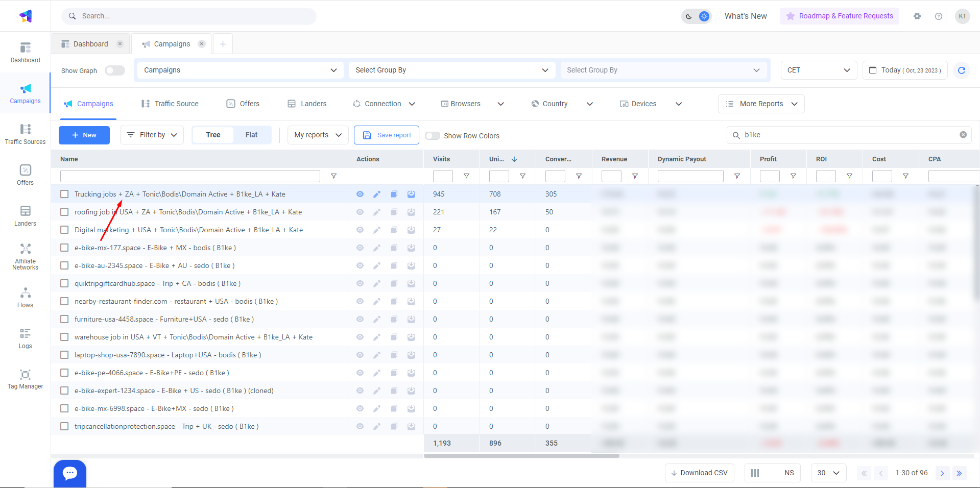Open help question mark icon

pos(939,16)
